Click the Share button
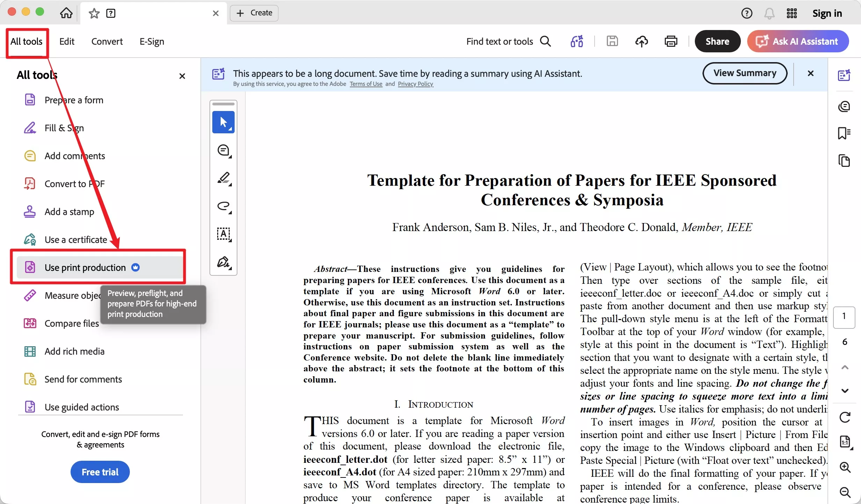 click(717, 41)
